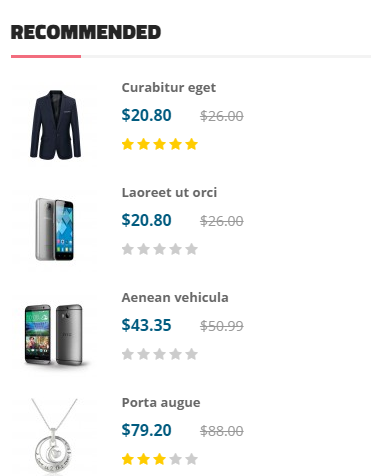
Task: Open the Curabitur eget product link
Action: click(169, 88)
